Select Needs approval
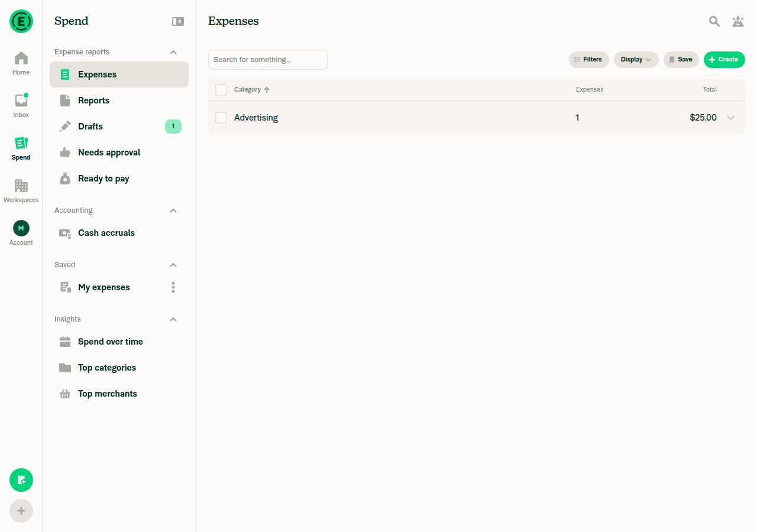 [119, 153]
